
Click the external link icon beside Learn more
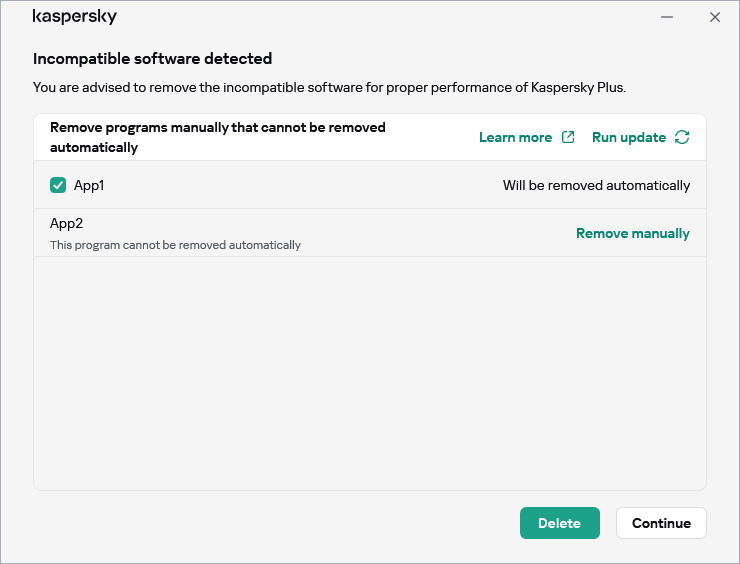click(x=568, y=137)
